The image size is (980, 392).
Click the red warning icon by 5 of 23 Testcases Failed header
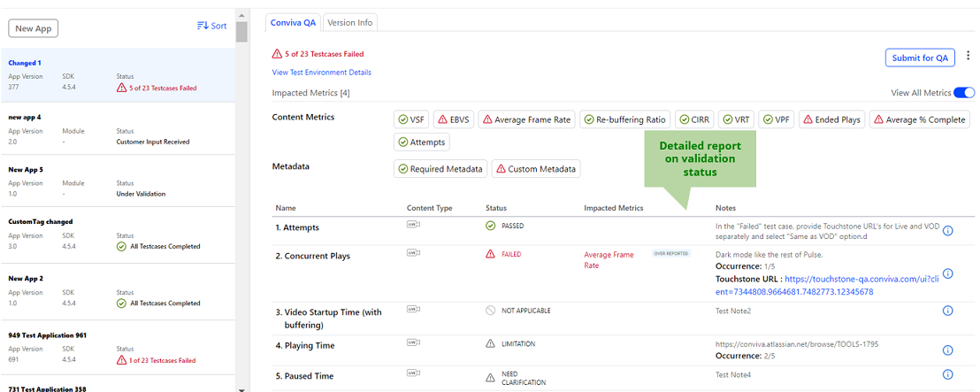(x=277, y=54)
